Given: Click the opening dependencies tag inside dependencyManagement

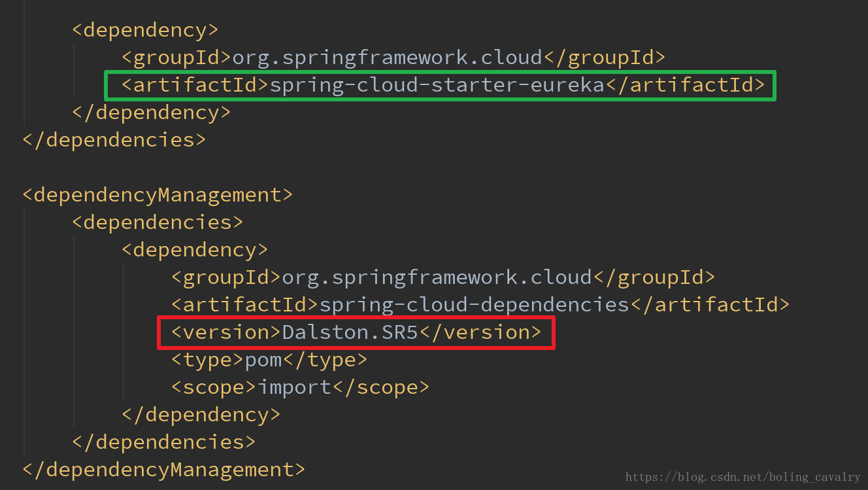Looking at the screenshot, I should tap(157, 222).
